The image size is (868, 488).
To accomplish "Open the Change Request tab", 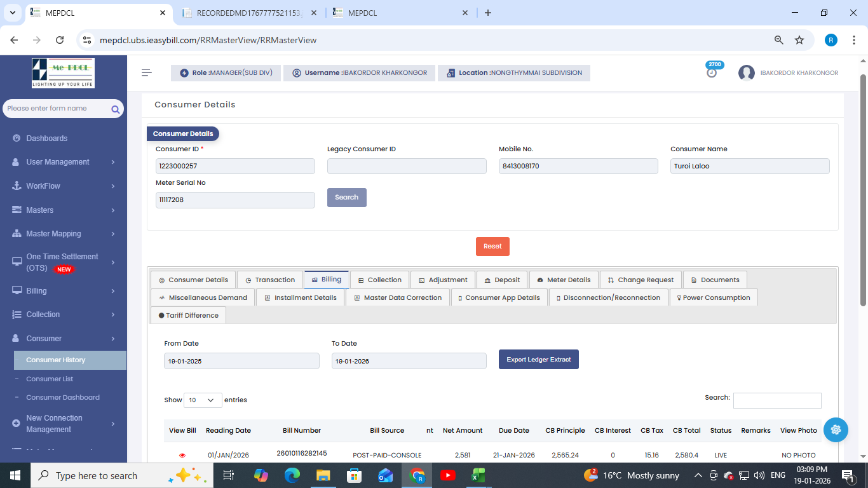I will (x=641, y=280).
